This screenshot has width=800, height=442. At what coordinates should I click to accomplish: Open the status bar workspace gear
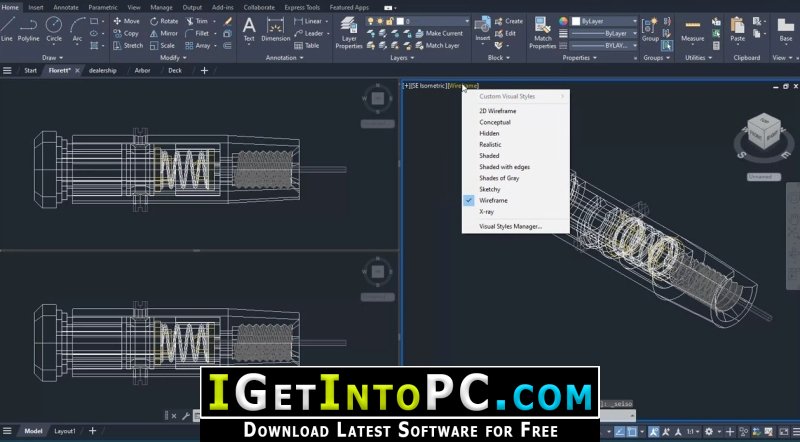[x=709, y=432]
